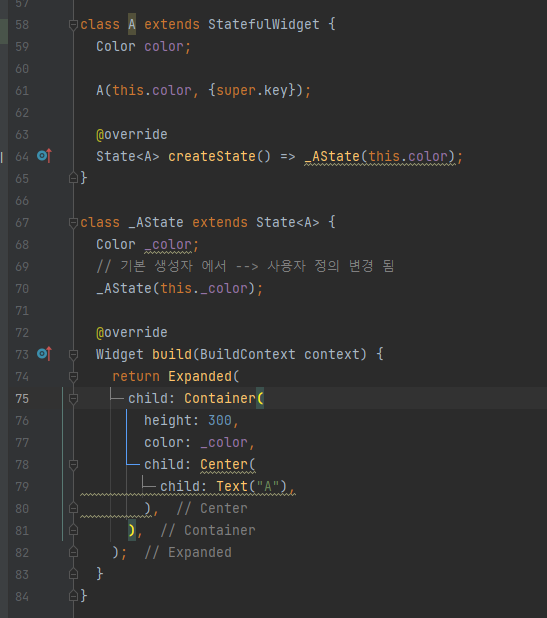Image resolution: width=547 pixels, height=618 pixels.
Task: Click Text("A") on line 79
Action: point(251,486)
